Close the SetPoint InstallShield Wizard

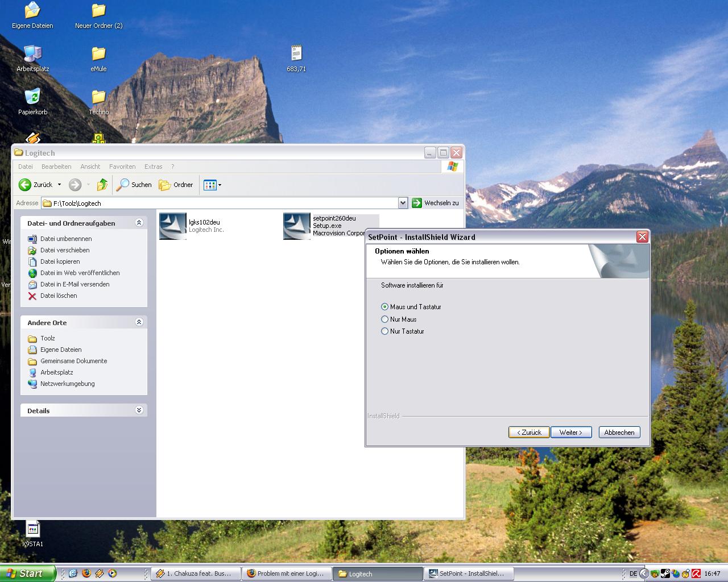(642, 237)
